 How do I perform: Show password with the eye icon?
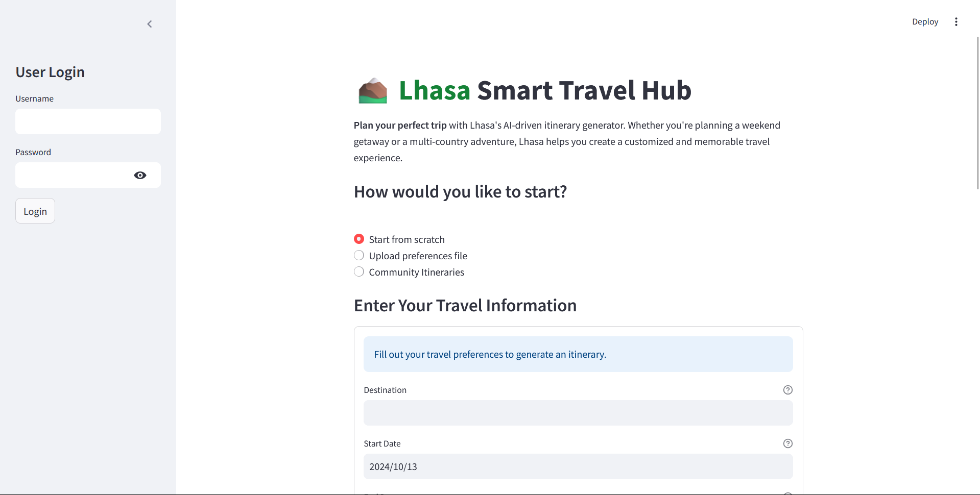click(140, 175)
